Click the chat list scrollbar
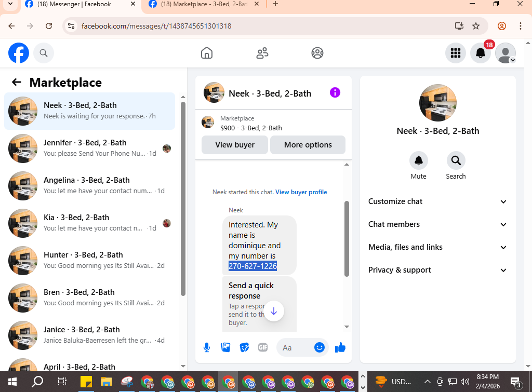 point(183,199)
